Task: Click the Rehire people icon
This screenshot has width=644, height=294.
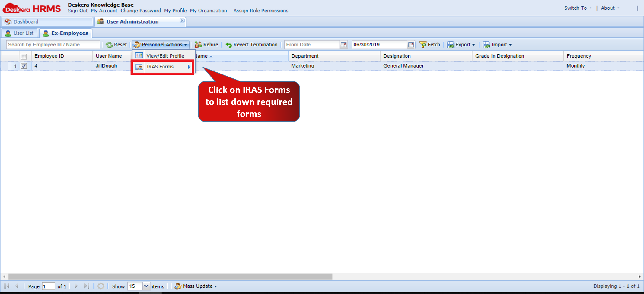Action: click(x=198, y=45)
